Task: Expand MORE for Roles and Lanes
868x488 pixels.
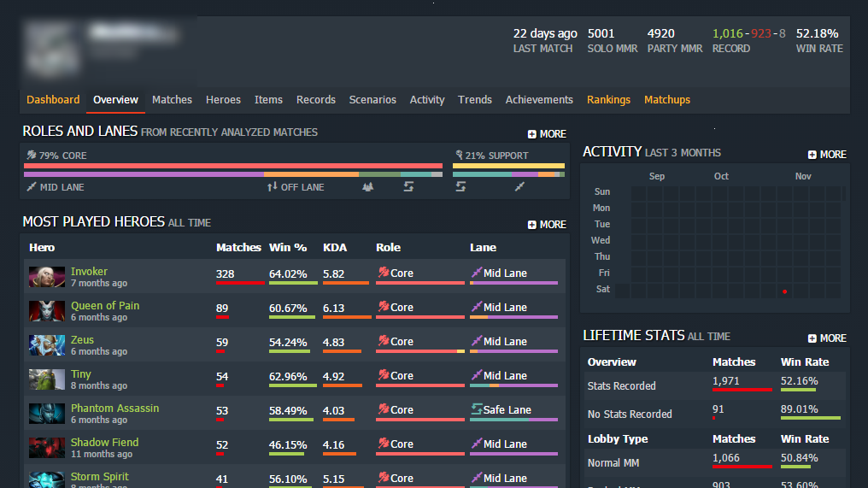Action: (x=547, y=134)
